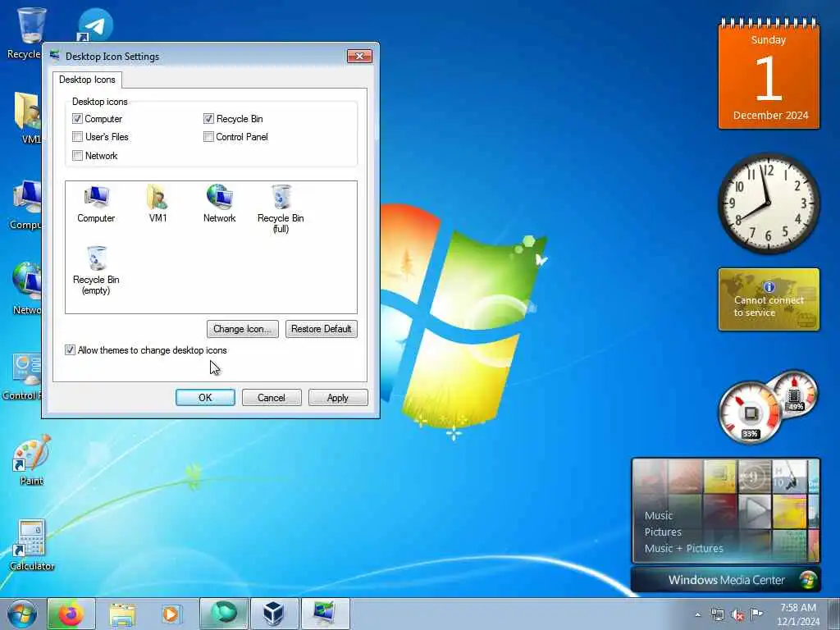Open VirtualBox from the taskbar

[274, 614]
